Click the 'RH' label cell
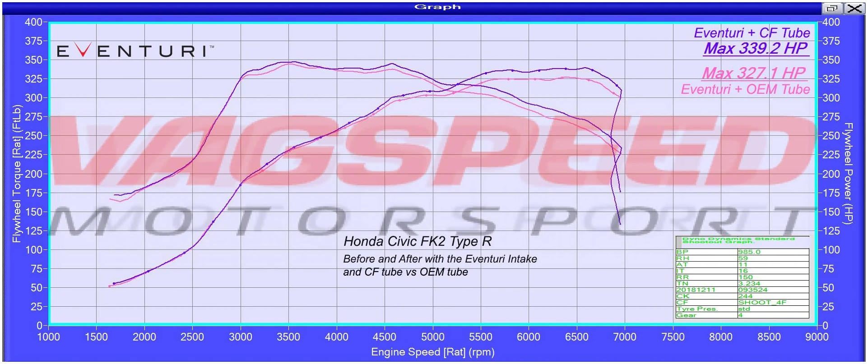Screen dimensions: 868x364 tap(706, 258)
